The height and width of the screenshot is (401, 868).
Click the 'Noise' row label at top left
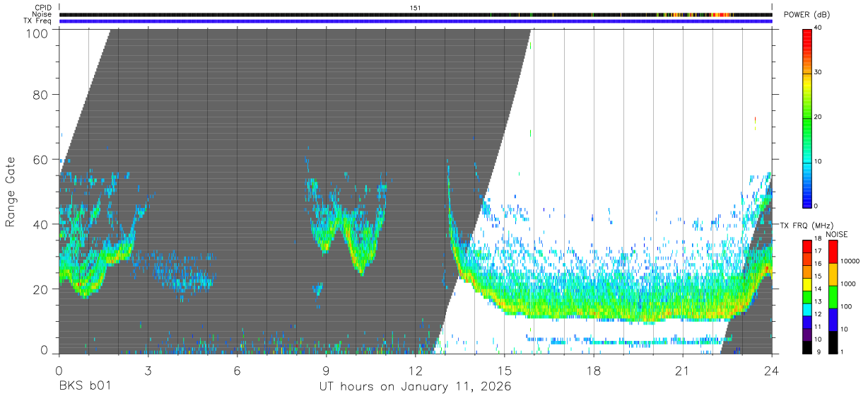click(43, 14)
